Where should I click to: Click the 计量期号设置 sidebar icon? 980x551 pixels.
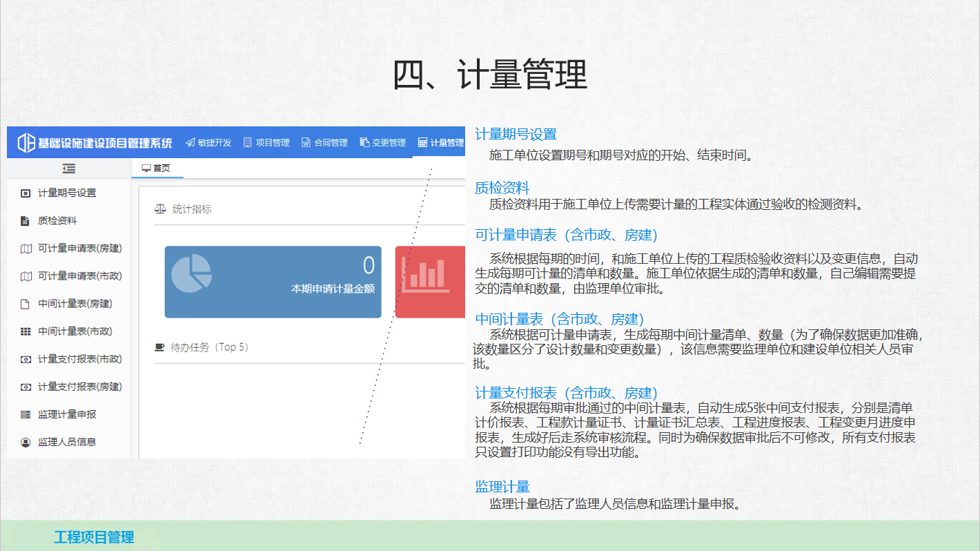pos(26,193)
